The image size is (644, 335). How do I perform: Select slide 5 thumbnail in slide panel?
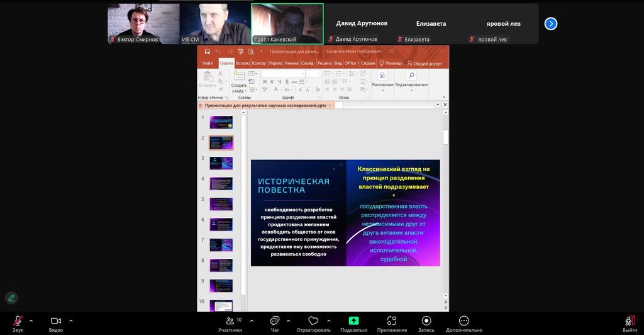coord(221,204)
